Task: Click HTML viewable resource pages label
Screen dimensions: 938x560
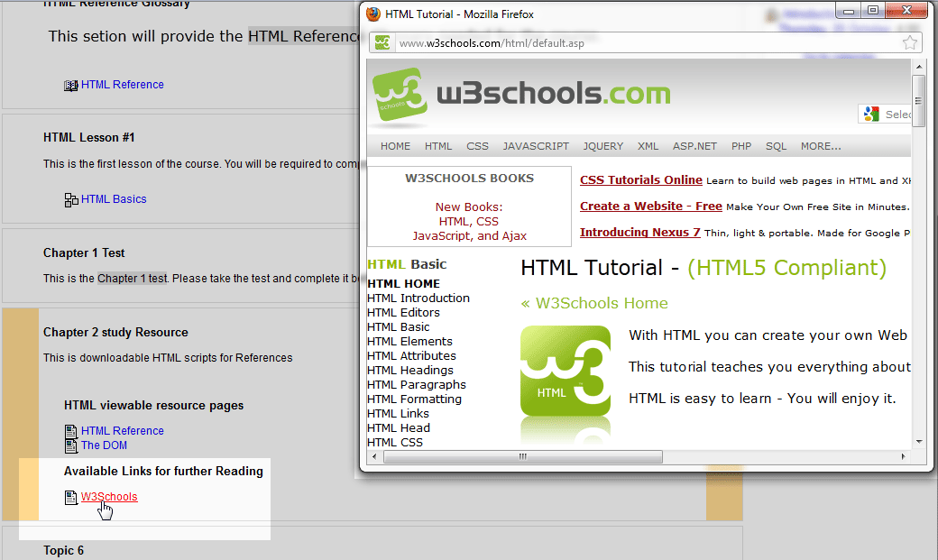Action: click(x=153, y=405)
